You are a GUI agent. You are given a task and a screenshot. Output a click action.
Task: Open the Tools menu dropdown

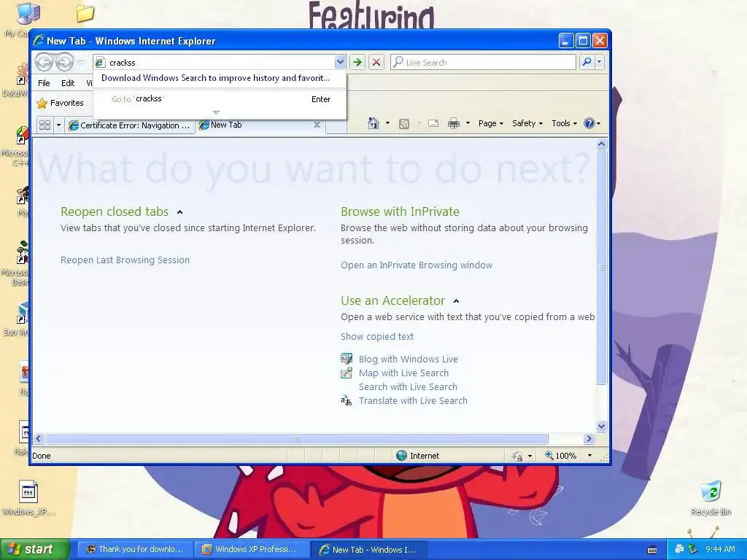click(565, 123)
